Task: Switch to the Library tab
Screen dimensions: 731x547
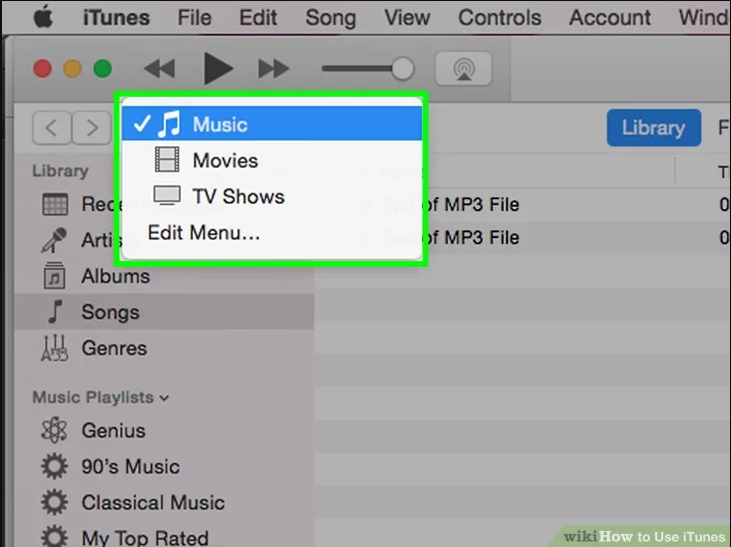Action: (654, 128)
